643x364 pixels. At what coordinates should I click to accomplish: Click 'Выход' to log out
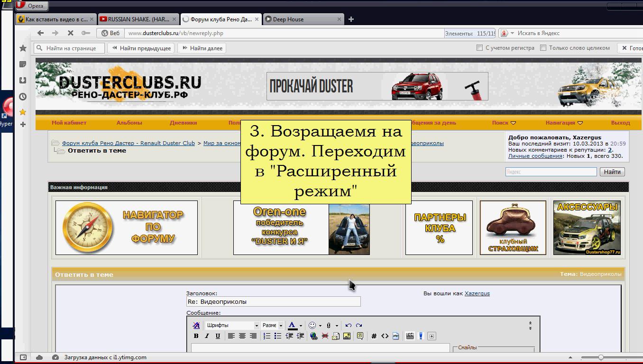tap(620, 123)
